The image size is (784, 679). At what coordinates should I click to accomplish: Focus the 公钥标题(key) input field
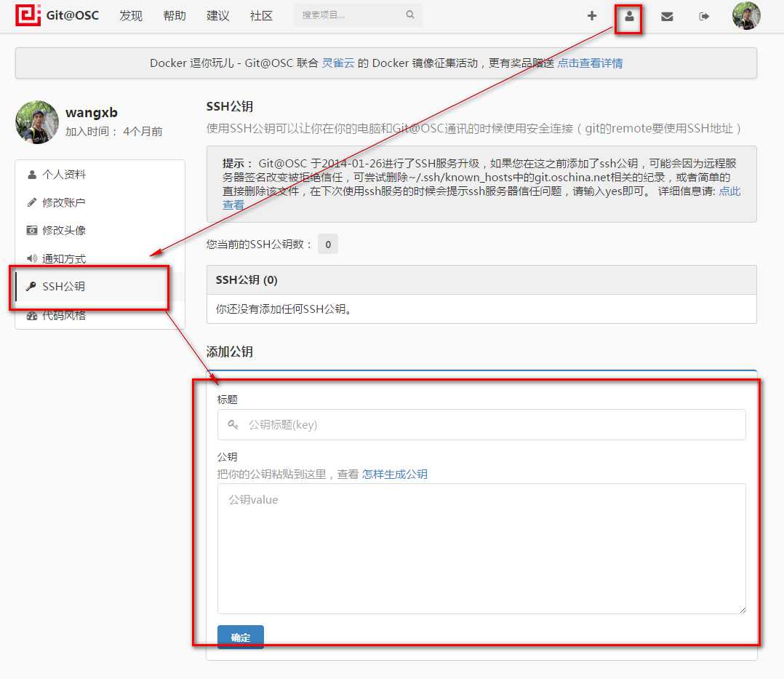[x=481, y=425]
